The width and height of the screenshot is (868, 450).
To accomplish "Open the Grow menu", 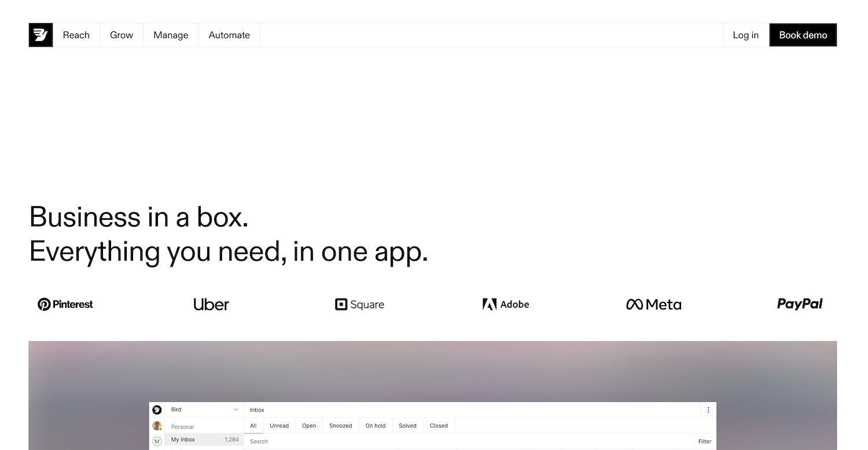I will tap(122, 35).
